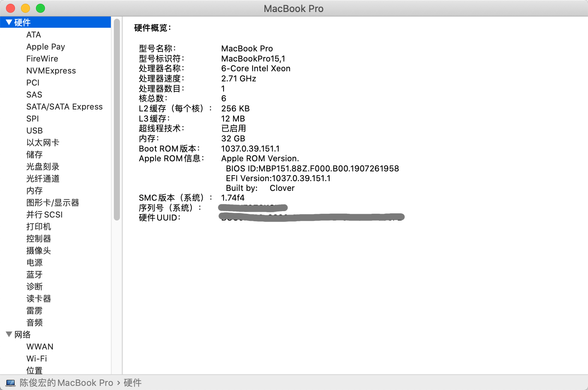The height and width of the screenshot is (390, 588).
Task: Select the 硬件 category header
Action: click(x=55, y=22)
